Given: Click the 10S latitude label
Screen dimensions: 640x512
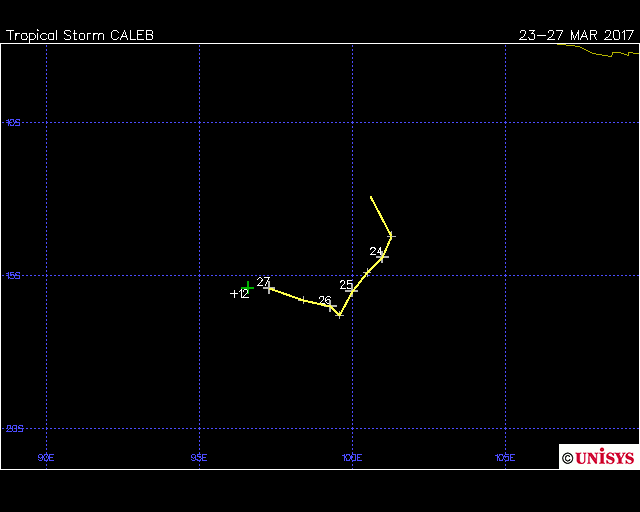Looking at the screenshot, I should [13, 123].
